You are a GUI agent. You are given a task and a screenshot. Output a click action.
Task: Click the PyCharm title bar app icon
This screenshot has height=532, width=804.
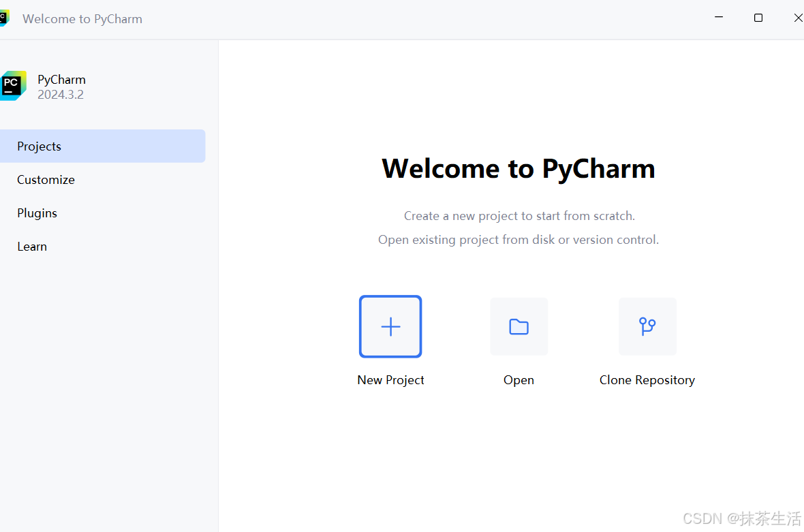[5, 18]
